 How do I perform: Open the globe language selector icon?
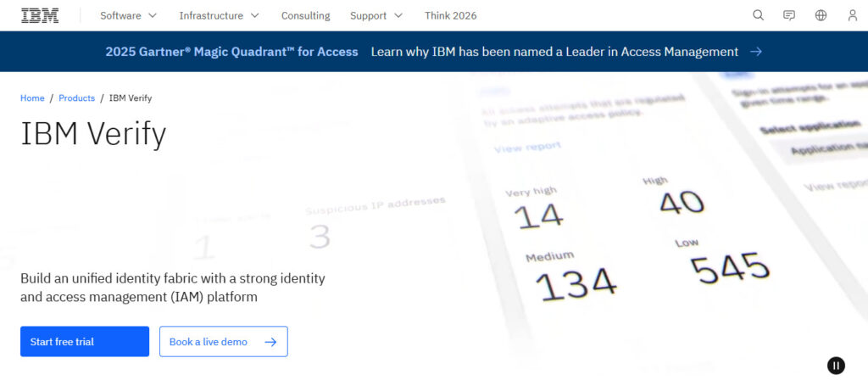tap(821, 15)
